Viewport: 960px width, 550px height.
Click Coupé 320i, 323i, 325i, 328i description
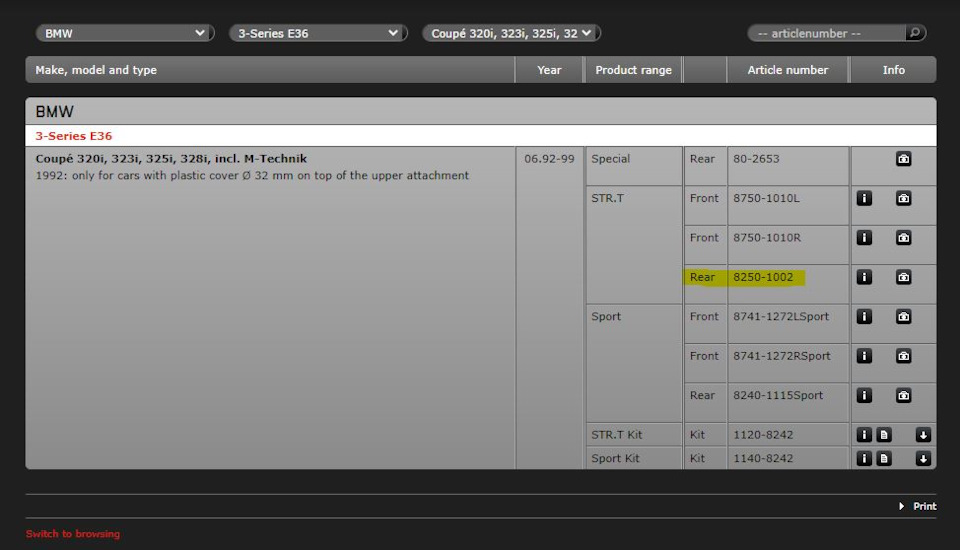tap(171, 159)
